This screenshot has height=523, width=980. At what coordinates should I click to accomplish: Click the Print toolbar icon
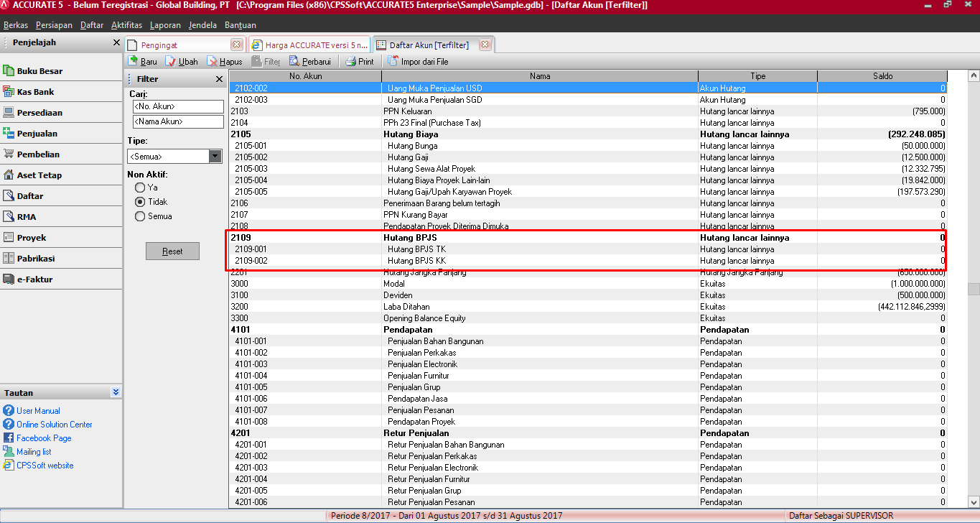(350, 62)
